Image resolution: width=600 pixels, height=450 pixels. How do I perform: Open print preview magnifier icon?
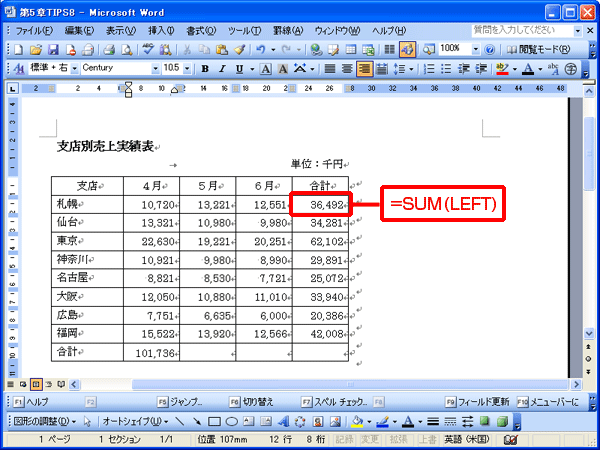click(x=126, y=49)
